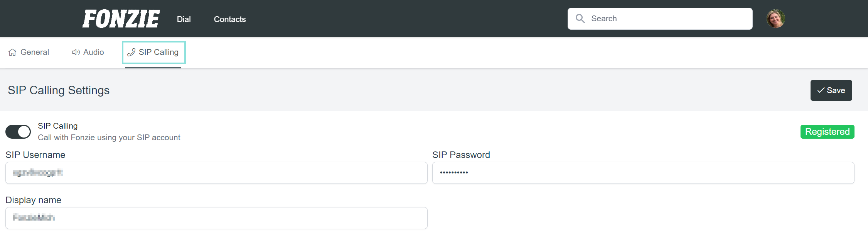Click the phone icon on SIP Calling tab
Viewport: 868px width, 231px height.
(131, 52)
